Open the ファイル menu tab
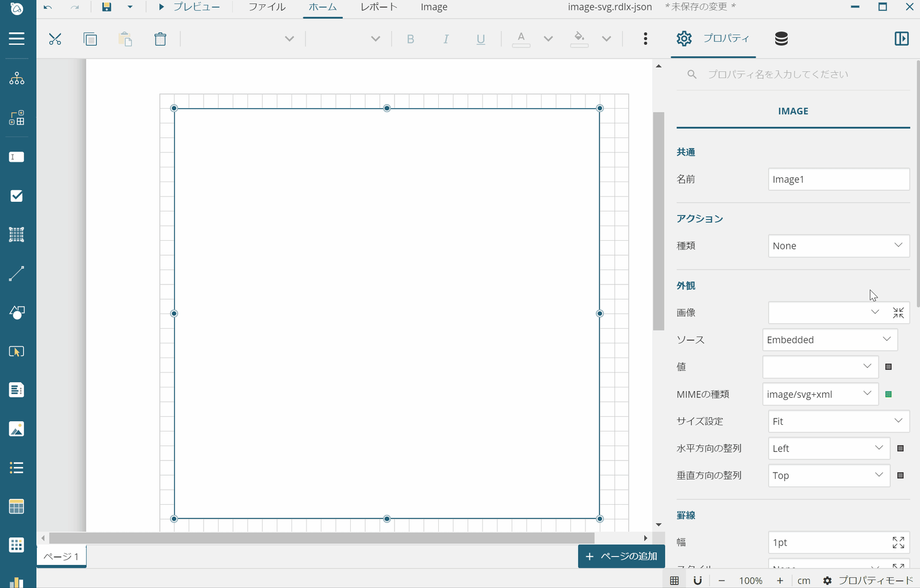 pyautogui.click(x=267, y=7)
